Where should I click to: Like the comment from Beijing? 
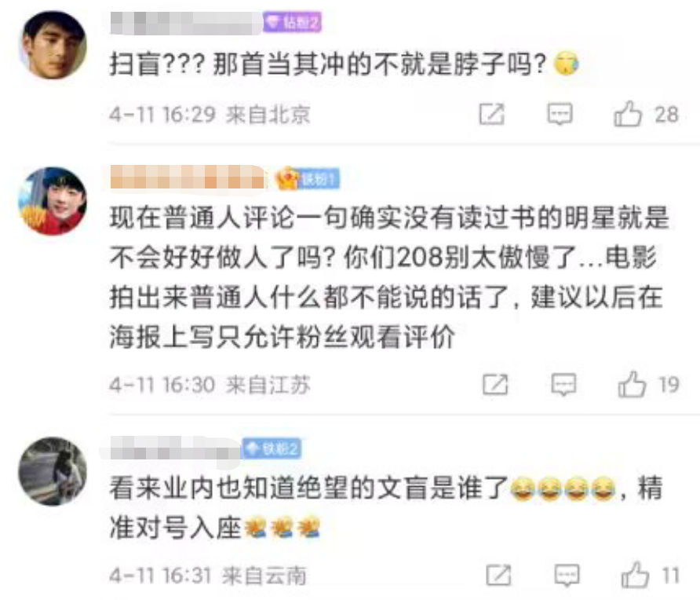pyautogui.click(x=627, y=114)
